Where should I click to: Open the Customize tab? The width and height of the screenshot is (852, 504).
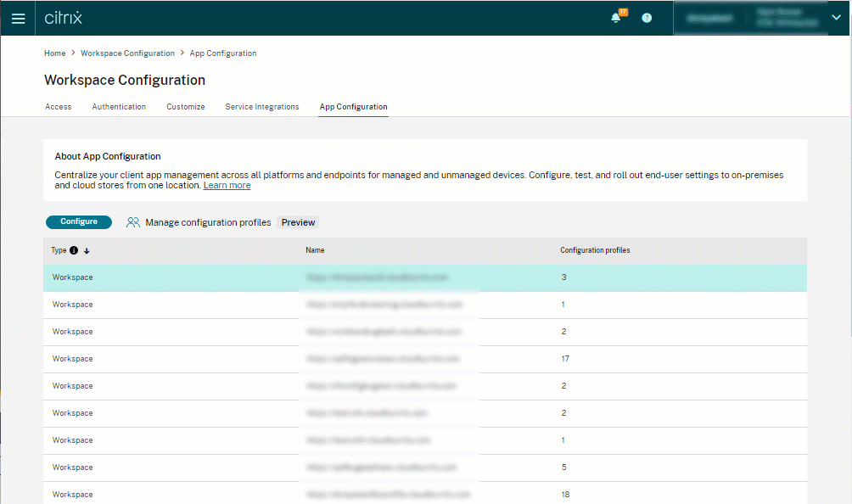pos(185,107)
